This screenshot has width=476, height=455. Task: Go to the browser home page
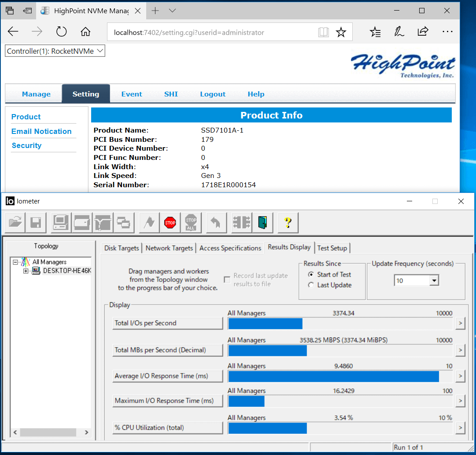pos(85,32)
